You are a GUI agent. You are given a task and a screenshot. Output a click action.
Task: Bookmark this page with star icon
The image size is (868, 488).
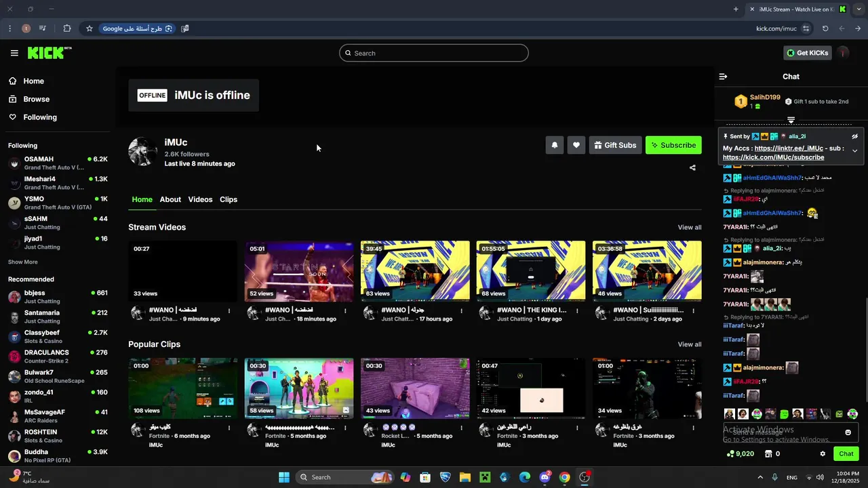pyautogui.click(x=89, y=28)
